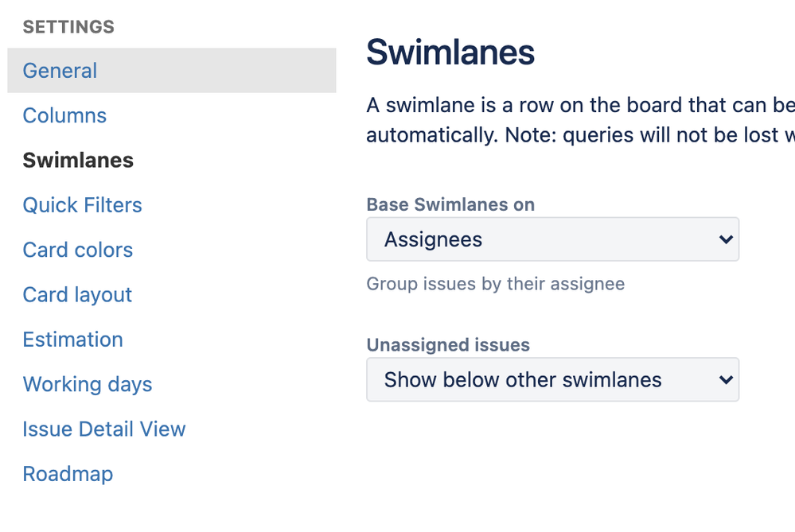Click the Unassigned issues label
The image size is (795, 532).
click(x=448, y=345)
